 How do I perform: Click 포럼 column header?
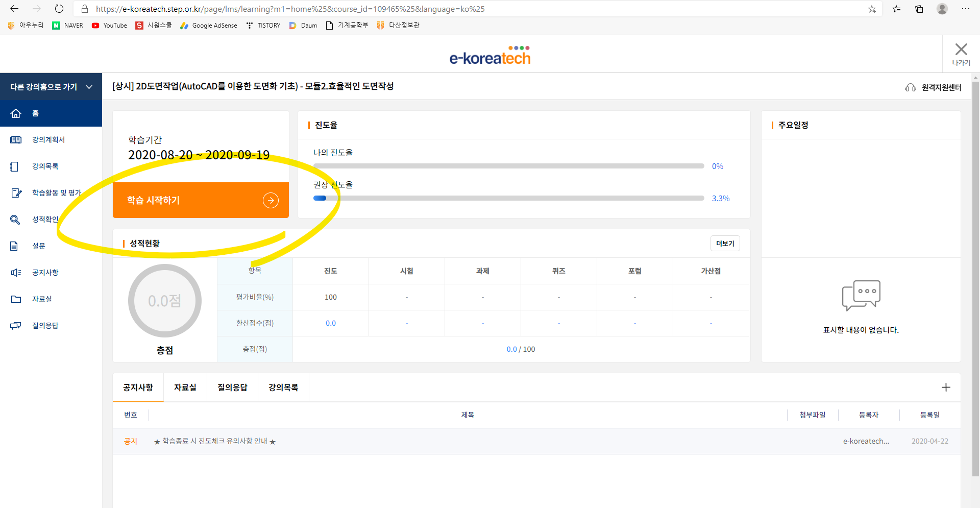[635, 271]
